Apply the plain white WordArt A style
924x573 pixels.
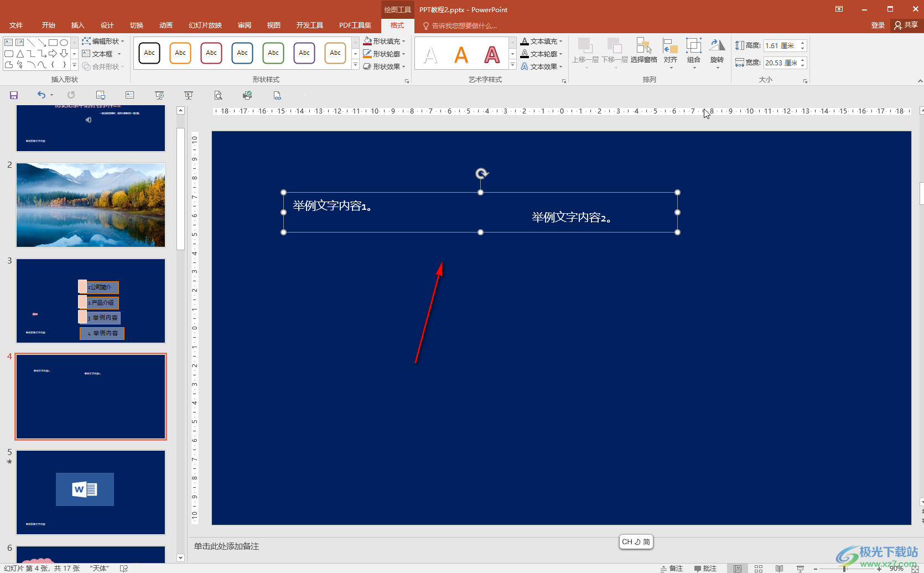[x=430, y=55]
